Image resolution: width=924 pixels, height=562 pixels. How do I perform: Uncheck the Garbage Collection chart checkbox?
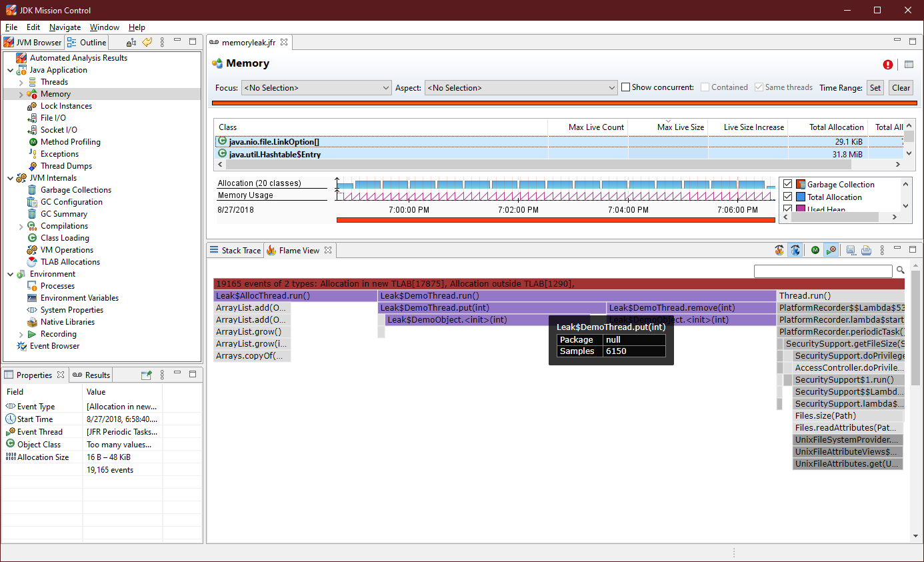tap(788, 185)
